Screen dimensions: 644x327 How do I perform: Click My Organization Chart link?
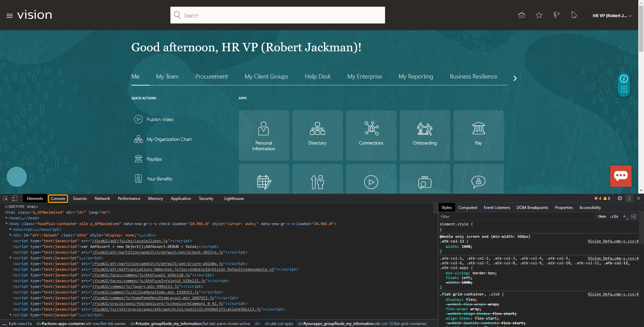(169, 139)
